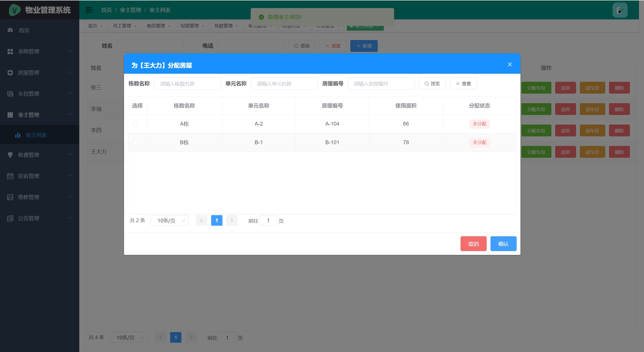Select radio button for room A-104

pos(135,124)
